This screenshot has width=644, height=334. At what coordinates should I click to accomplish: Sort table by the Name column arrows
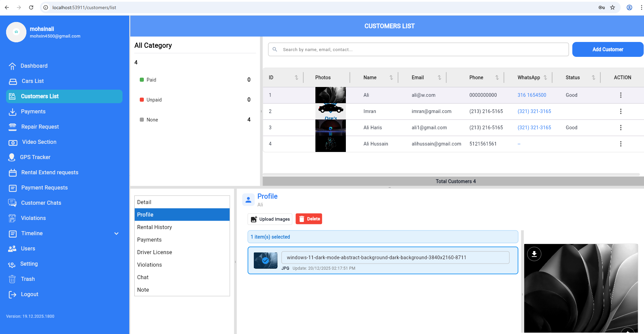click(391, 77)
